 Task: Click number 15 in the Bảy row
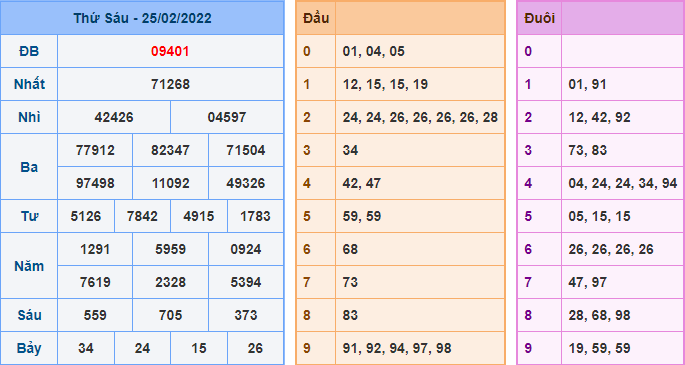(x=199, y=348)
